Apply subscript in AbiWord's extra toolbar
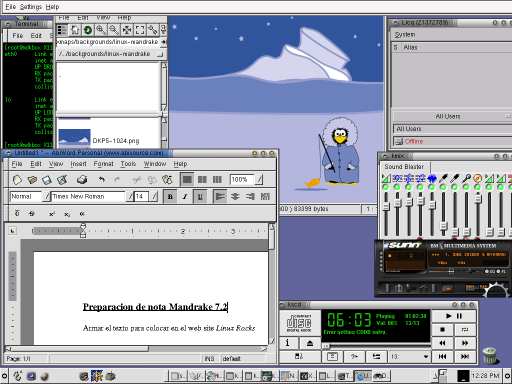 coord(67,214)
